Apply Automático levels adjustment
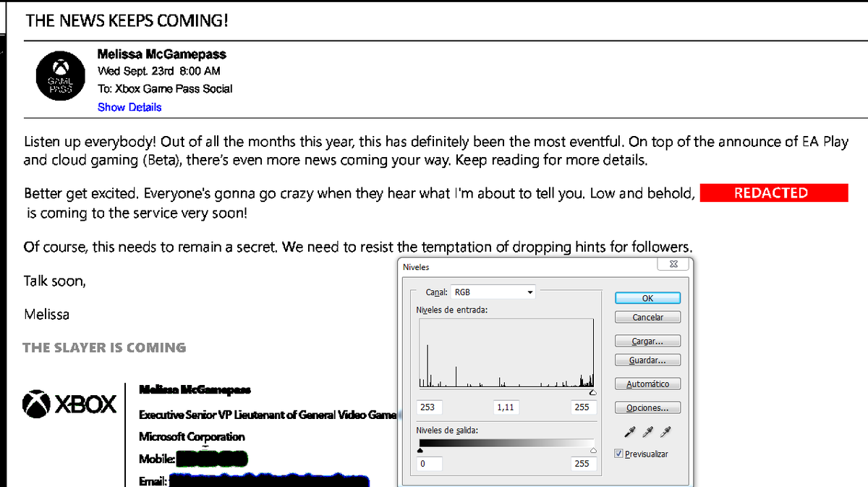 click(x=647, y=384)
